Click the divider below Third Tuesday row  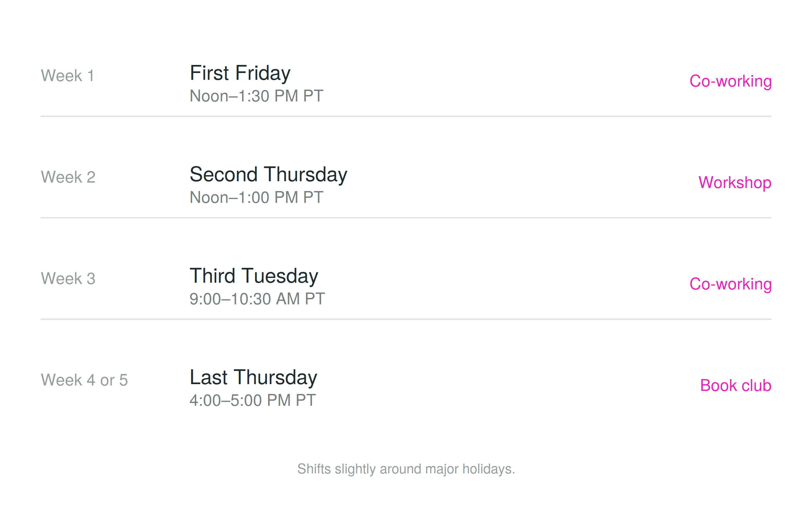coord(406,319)
